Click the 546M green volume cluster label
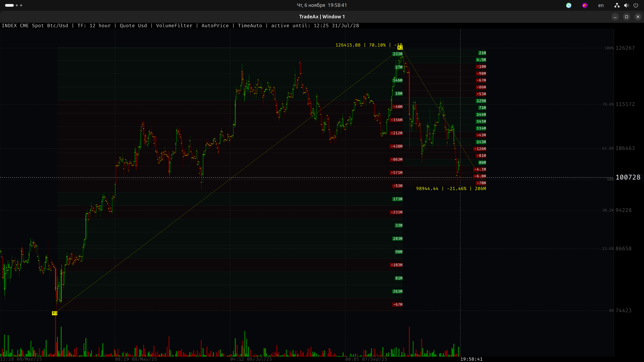 tap(397, 80)
